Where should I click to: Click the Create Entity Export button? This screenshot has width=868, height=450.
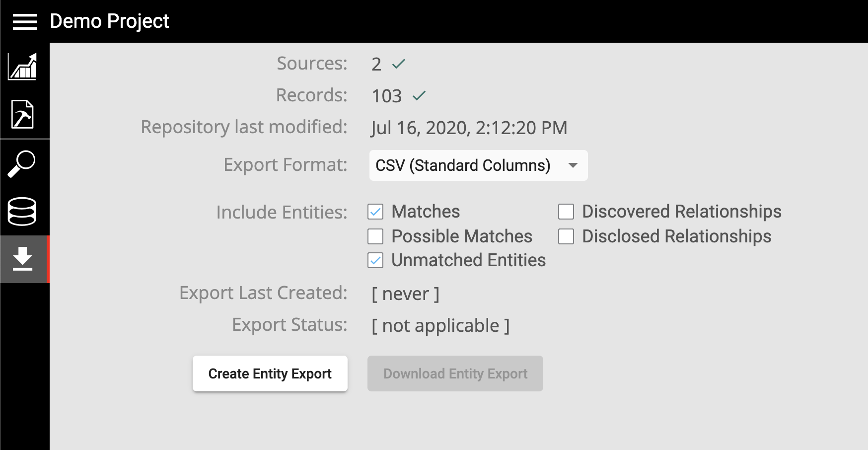(x=270, y=374)
